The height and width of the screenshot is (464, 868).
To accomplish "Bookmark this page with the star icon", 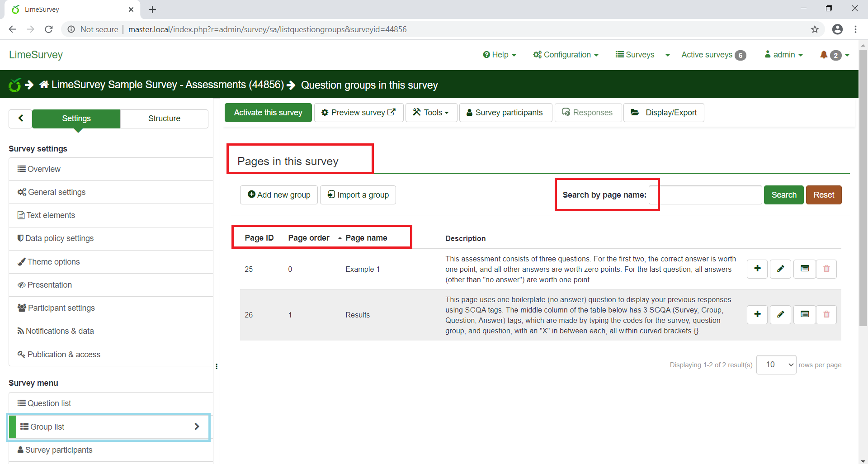I will click(x=815, y=29).
